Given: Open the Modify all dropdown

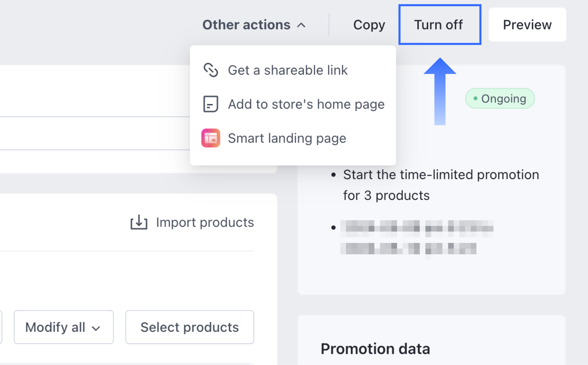Looking at the screenshot, I should coord(64,327).
